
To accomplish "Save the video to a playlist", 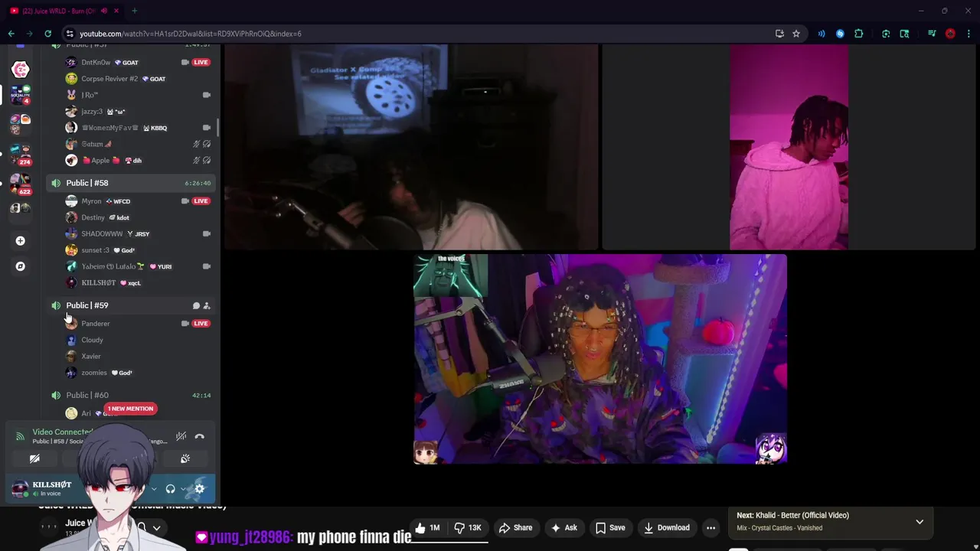I will coord(610,528).
